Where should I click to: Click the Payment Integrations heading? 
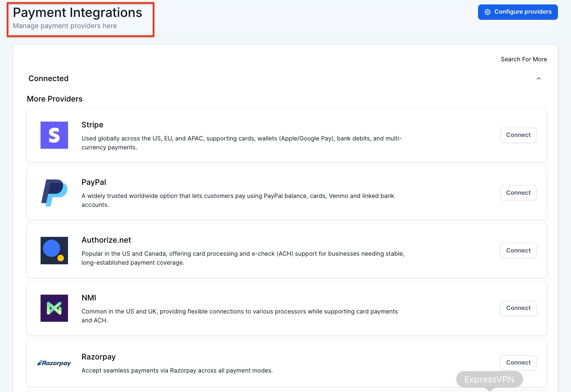77,13
